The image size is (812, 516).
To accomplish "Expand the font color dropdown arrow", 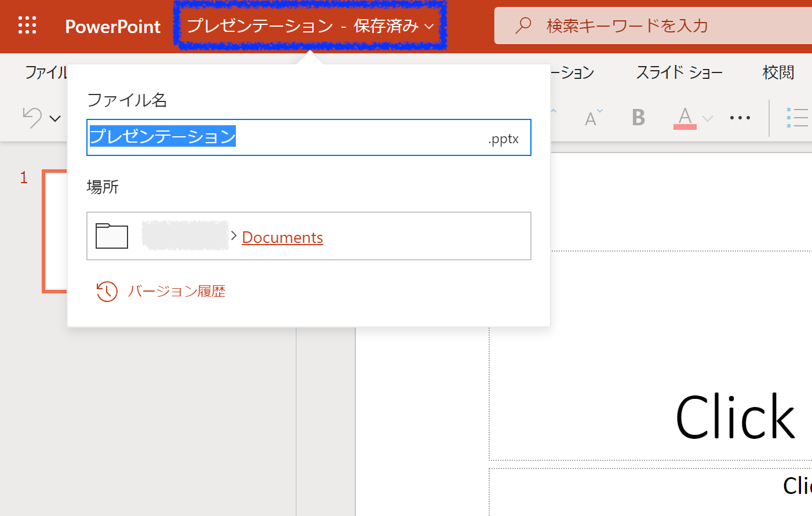I will coord(707,118).
